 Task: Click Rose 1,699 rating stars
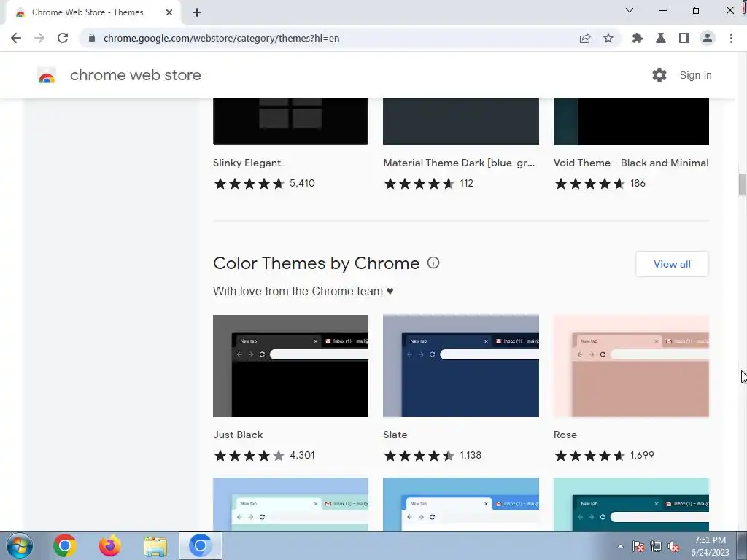589,456
